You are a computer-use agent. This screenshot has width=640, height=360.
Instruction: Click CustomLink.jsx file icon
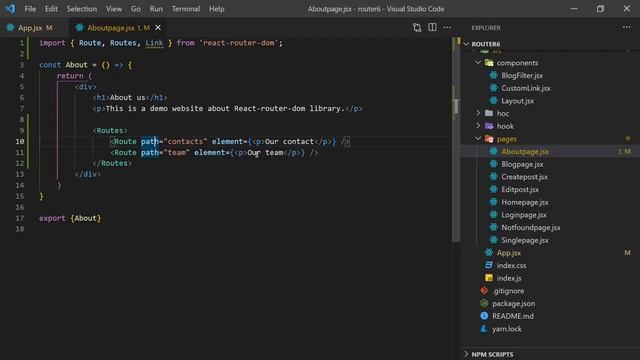pyautogui.click(x=493, y=88)
